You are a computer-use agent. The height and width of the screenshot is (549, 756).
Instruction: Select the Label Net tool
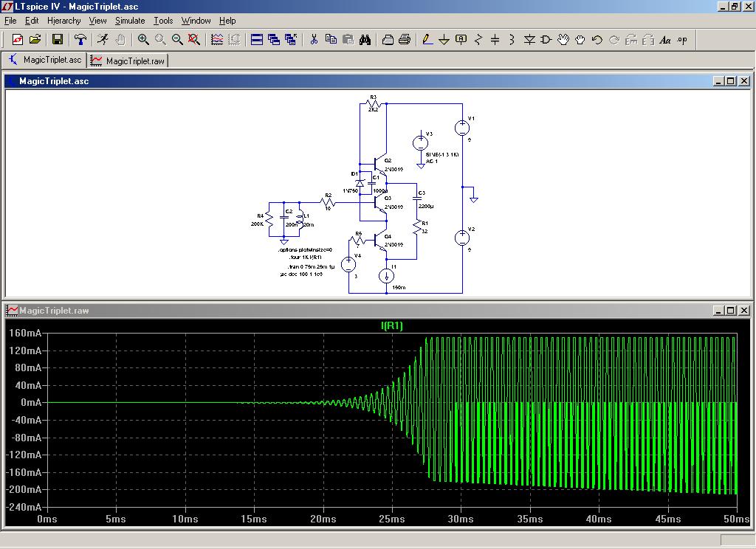click(461, 40)
